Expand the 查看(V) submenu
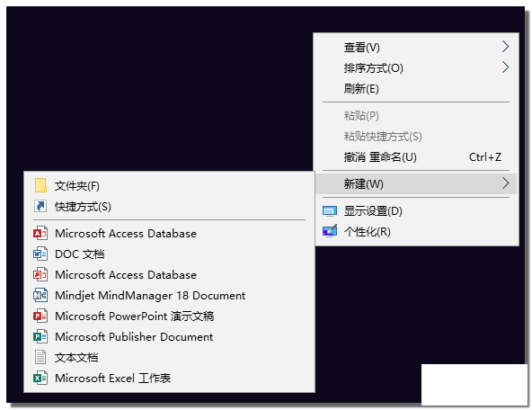Image resolution: width=532 pixels, height=410 pixels. tap(417, 47)
